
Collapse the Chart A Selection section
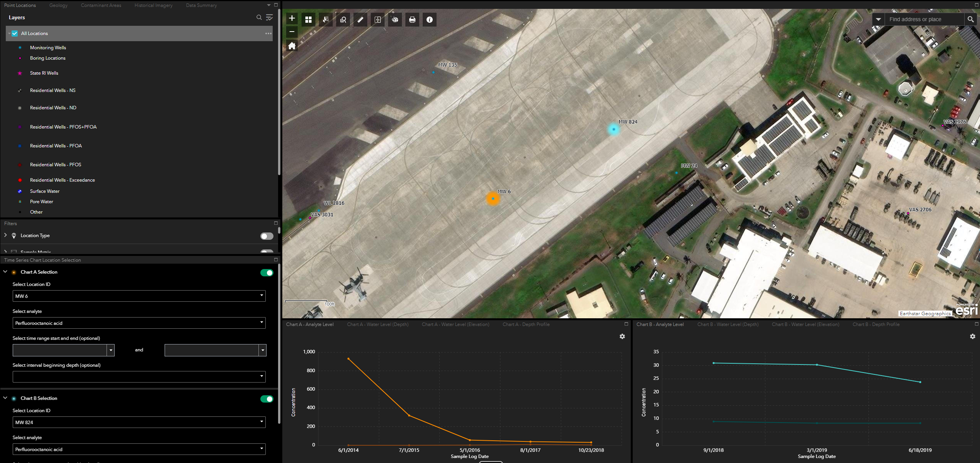point(5,272)
